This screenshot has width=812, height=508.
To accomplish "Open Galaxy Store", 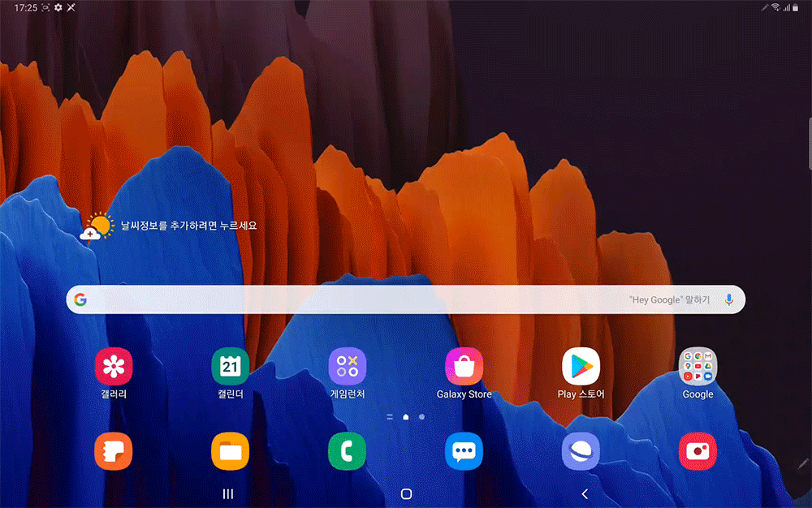I will coord(464,367).
